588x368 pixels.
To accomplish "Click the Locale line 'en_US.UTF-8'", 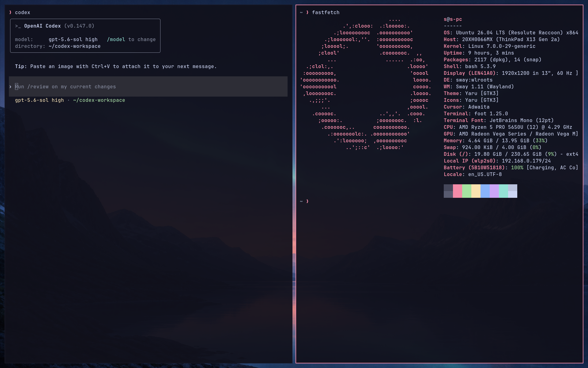I will tap(473, 174).
